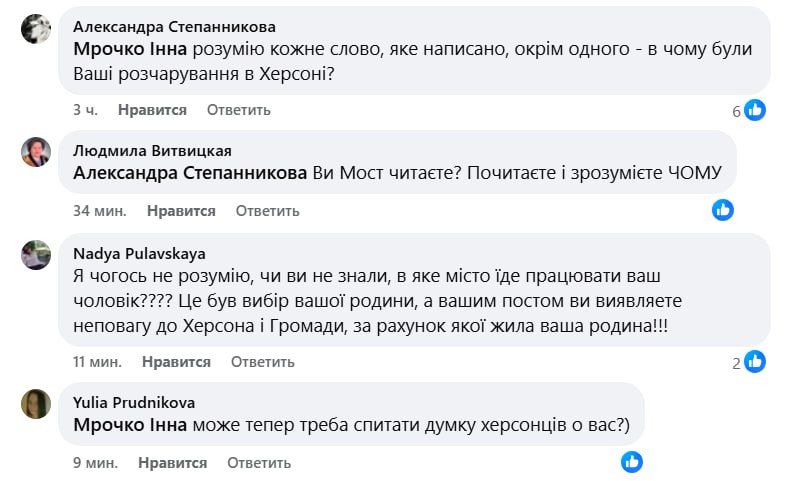This screenshot has height=481, width=792.
Task: Click like reaction icon on Александра Степанникова's comment
Action: [755, 110]
